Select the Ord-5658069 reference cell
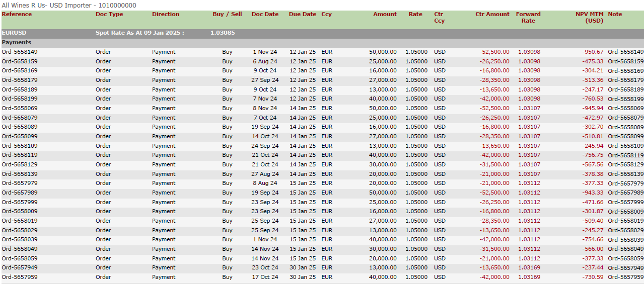This screenshot has height=284, width=644. [x=20, y=108]
